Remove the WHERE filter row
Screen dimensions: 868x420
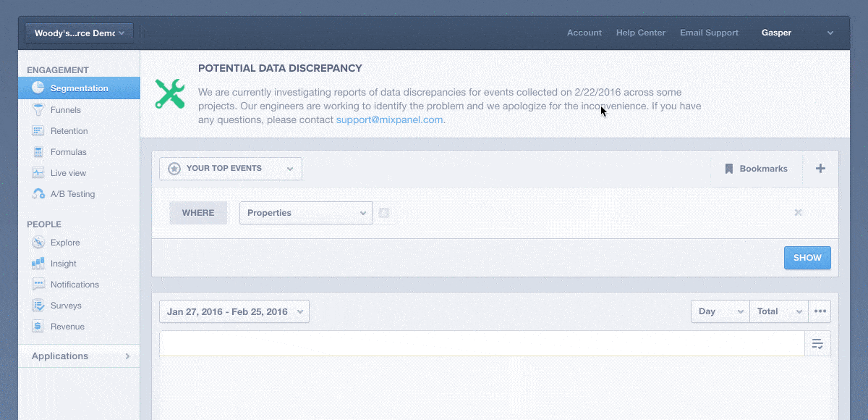tap(798, 213)
